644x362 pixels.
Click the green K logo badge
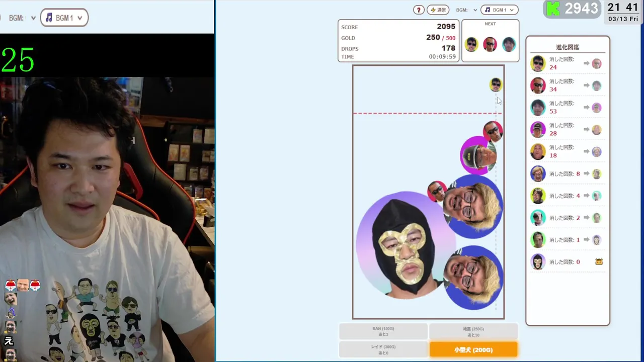pos(553,9)
